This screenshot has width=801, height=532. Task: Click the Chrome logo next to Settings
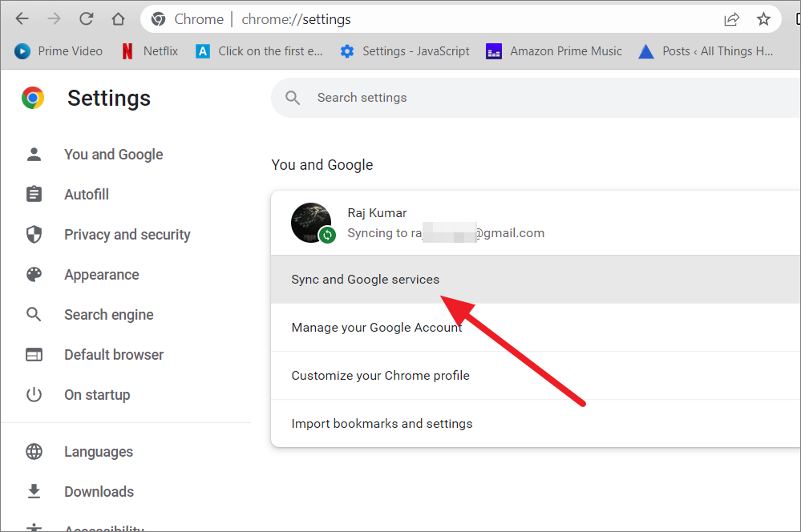pos(33,98)
